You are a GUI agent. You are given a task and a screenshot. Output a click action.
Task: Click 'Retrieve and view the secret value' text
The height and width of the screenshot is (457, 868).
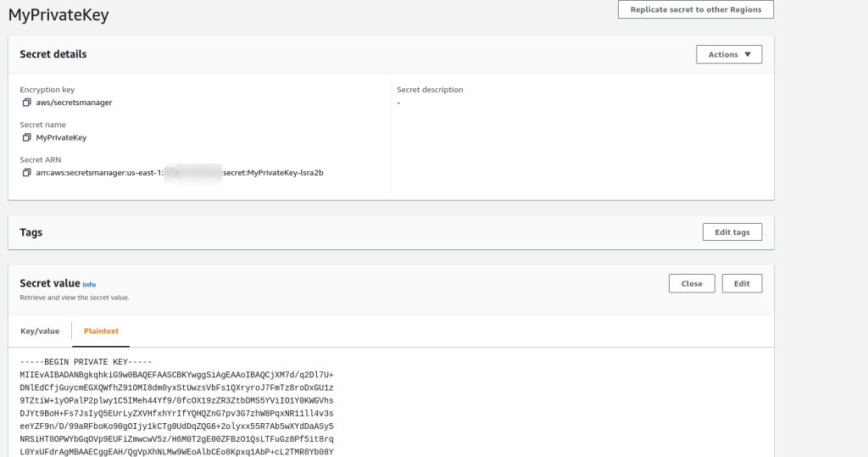click(75, 298)
